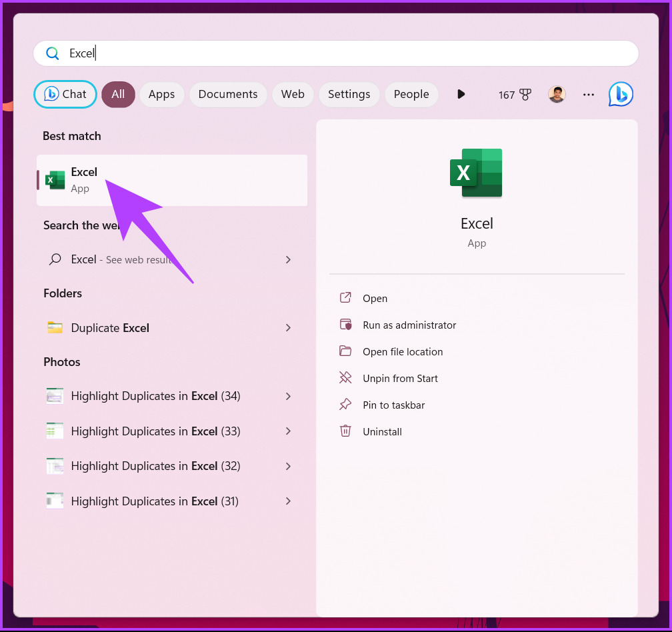Click the large Excel logo in details pane
This screenshot has height=632, width=672.
point(476,173)
